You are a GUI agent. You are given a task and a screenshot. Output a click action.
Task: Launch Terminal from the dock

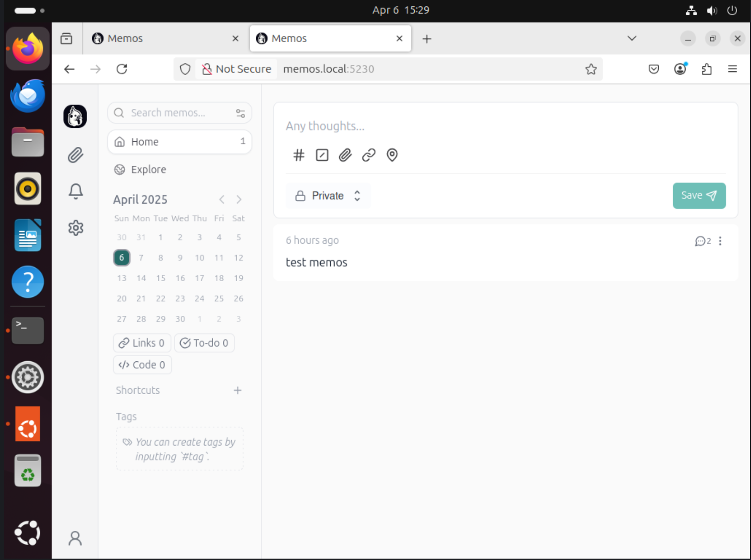click(28, 330)
